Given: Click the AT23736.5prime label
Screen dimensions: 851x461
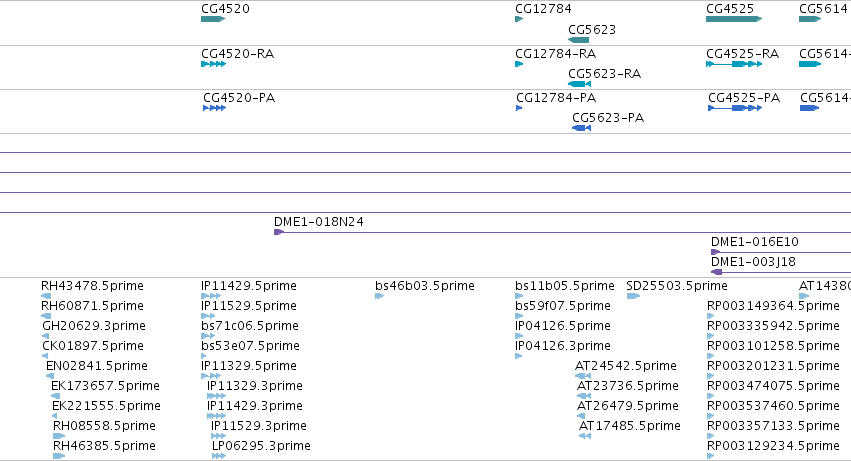Looking at the screenshot, I should [627, 386].
